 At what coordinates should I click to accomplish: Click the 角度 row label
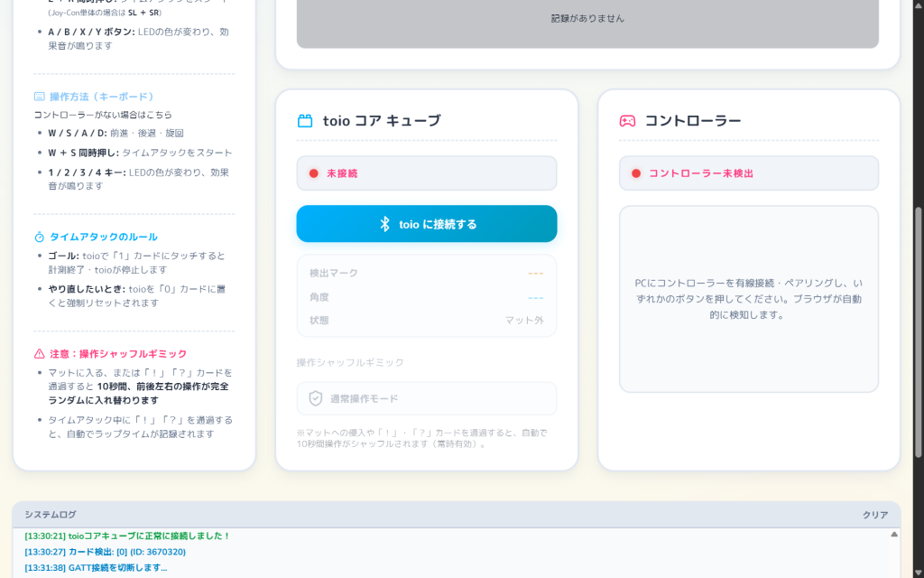click(319, 296)
